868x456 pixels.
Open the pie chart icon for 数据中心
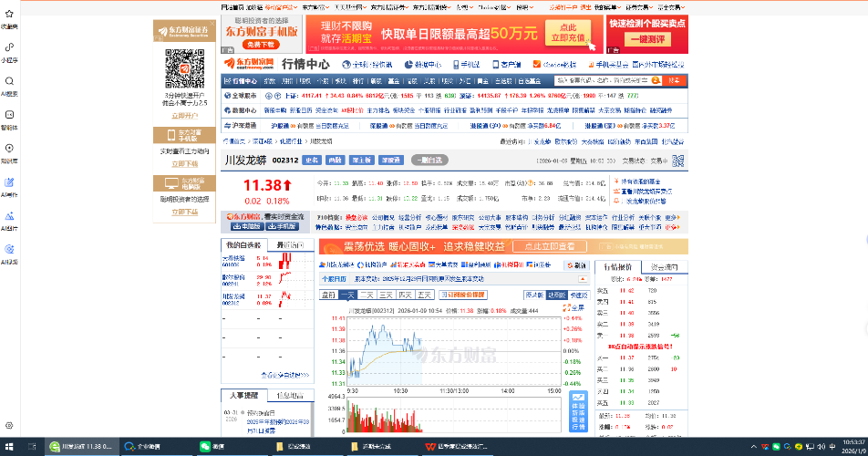pyautogui.click(x=408, y=65)
